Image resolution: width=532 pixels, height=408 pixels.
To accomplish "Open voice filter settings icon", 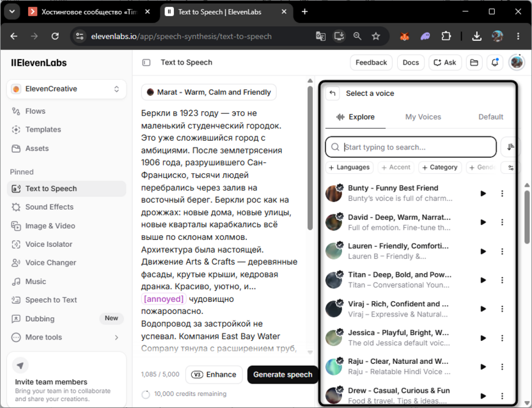I will pos(511,168).
